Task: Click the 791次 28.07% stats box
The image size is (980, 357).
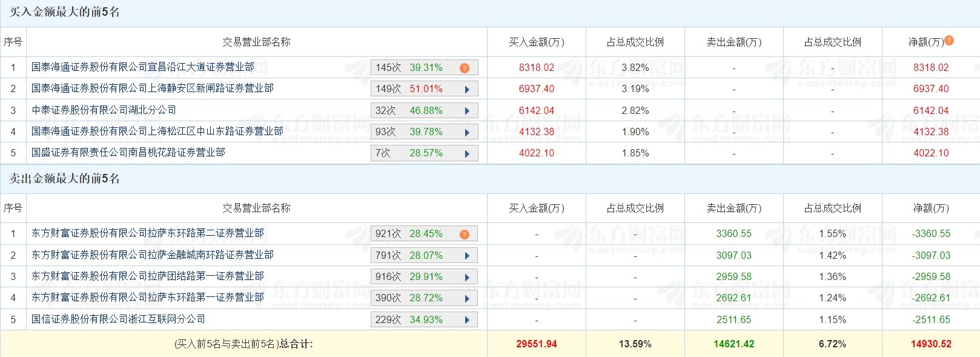Action: click(x=425, y=255)
